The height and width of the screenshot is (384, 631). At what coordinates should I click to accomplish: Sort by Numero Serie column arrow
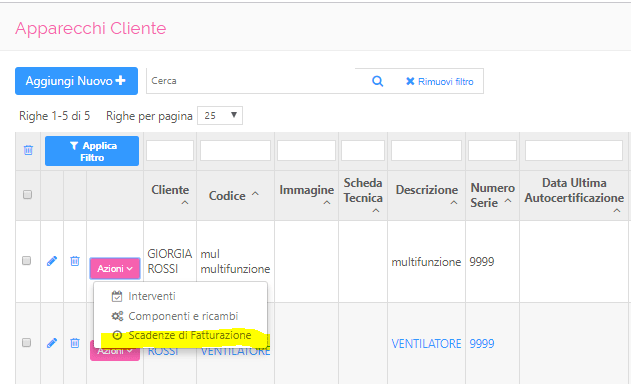(x=508, y=200)
